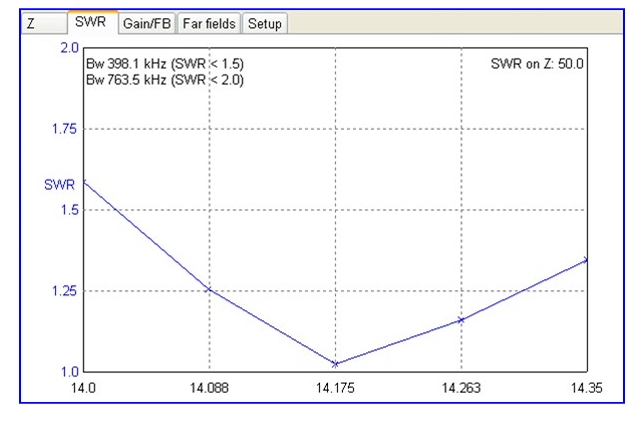The image size is (642, 424).
Task: Click the 1.25 value on the vertical axis
Action: 63,291
